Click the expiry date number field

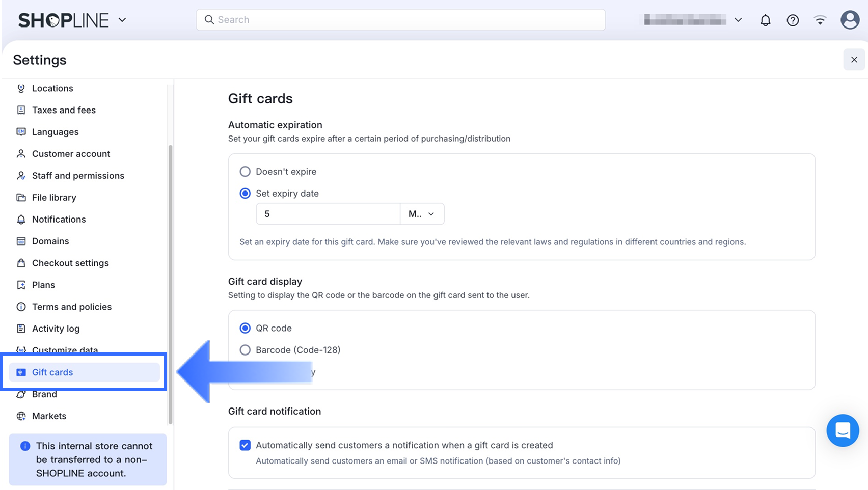pos(328,214)
